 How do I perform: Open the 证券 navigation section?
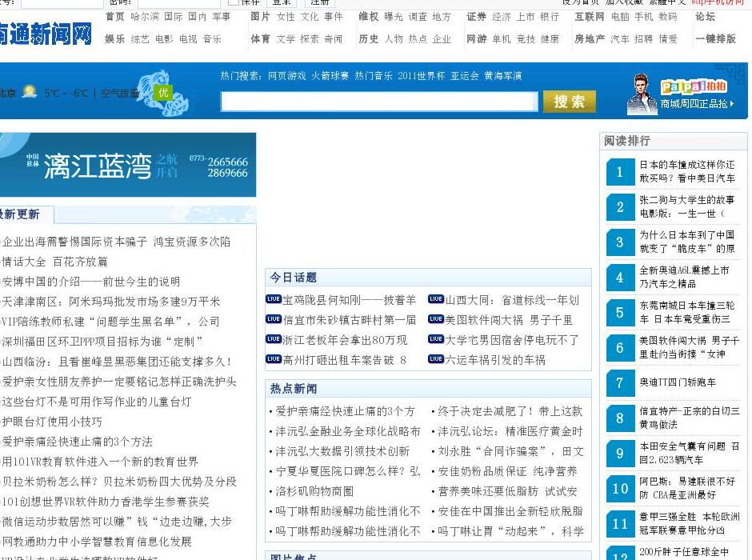pyautogui.click(x=476, y=16)
